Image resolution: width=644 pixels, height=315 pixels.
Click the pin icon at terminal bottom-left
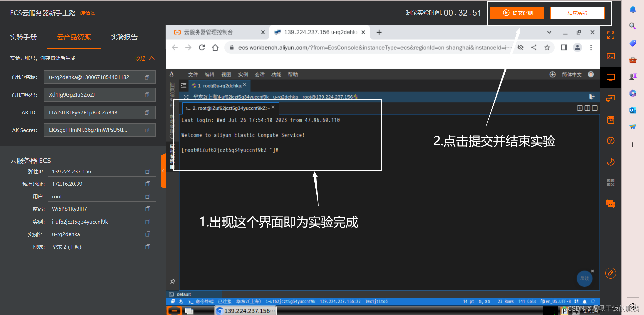(x=173, y=281)
